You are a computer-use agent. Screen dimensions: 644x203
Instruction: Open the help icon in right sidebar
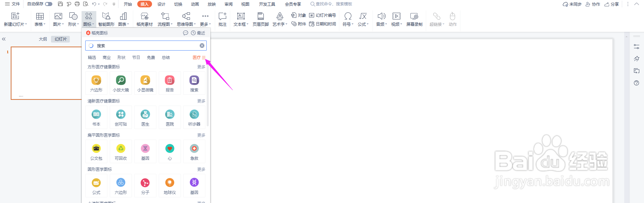[x=636, y=83]
